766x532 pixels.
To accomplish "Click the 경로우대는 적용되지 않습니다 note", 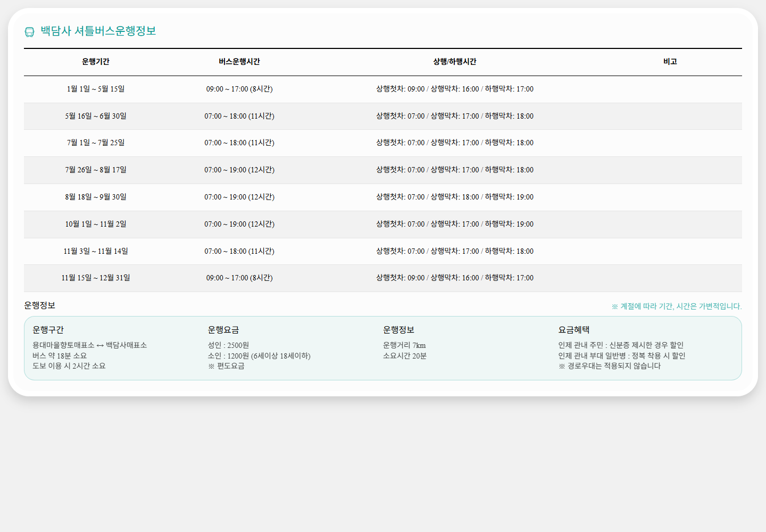I will pyautogui.click(x=610, y=366).
